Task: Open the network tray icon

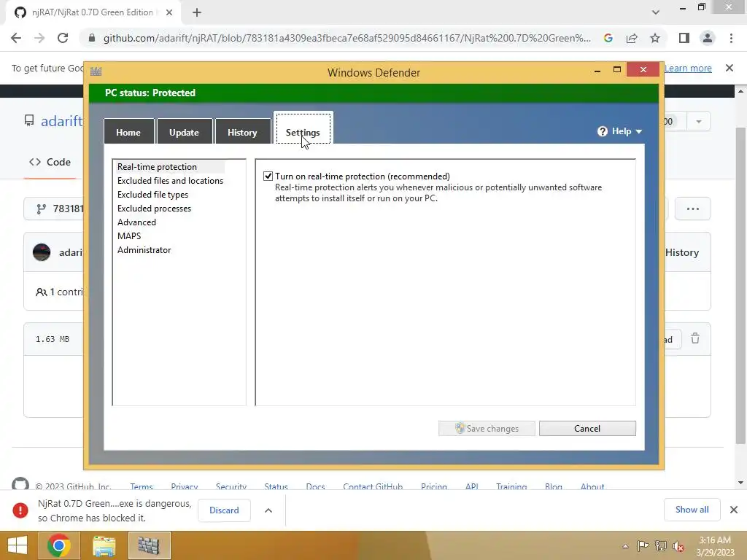Action: [x=661, y=546]
